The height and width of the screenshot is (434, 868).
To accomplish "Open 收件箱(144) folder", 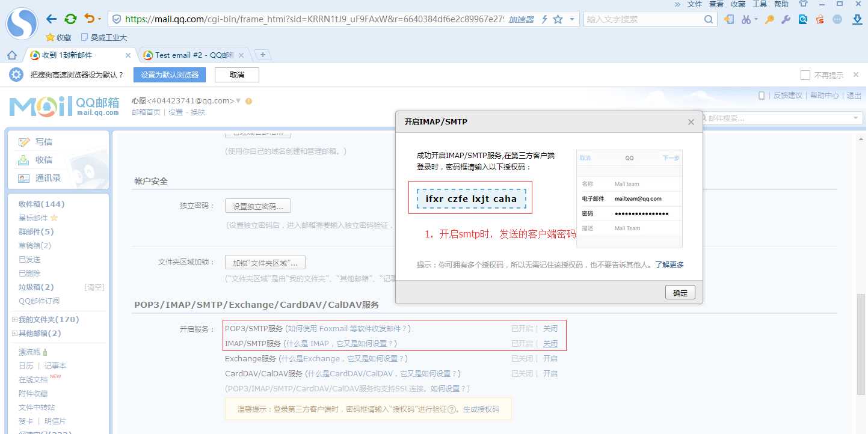I will tap(42, 204).
